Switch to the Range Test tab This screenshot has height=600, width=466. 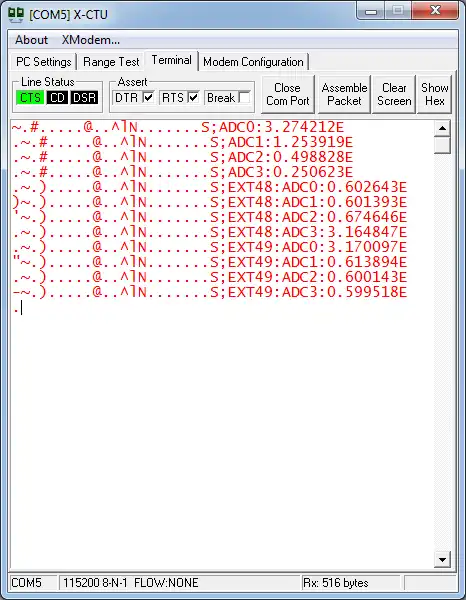point(111,62)
